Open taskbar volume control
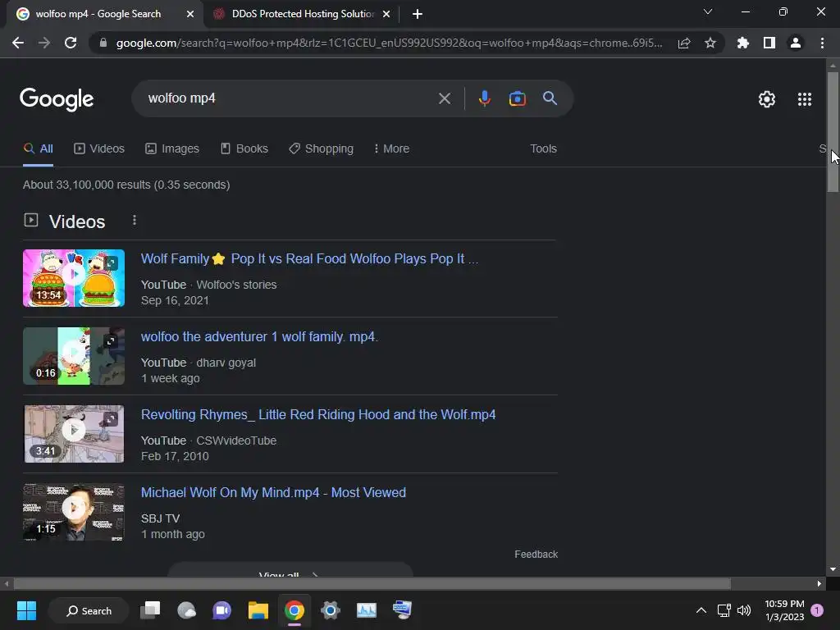 tap(744, 610)
